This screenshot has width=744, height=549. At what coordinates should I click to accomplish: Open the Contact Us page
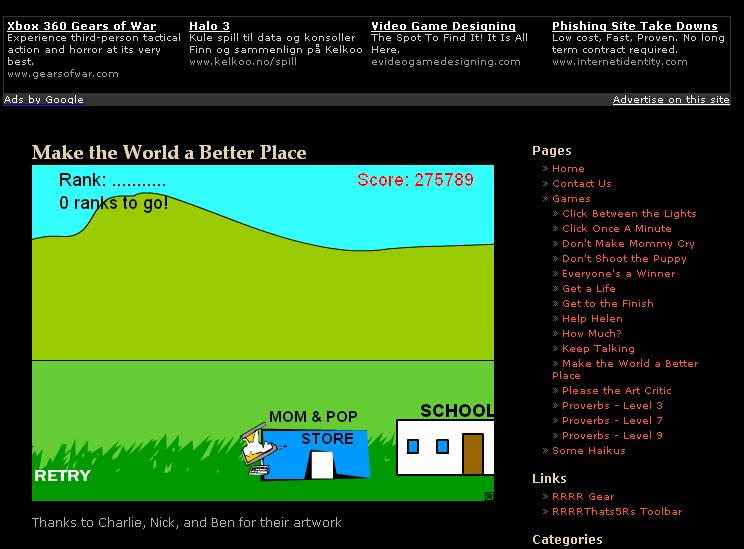click(x=582, y=184)
